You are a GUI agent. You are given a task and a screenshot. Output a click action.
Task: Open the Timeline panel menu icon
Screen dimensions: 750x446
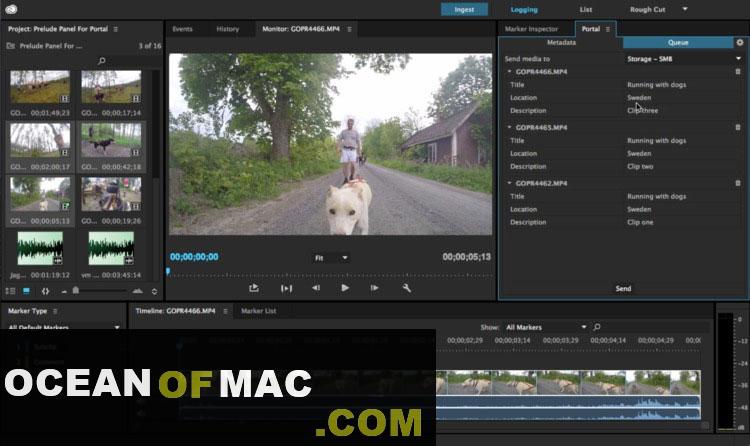pyautogui.click(x=225, y=311)
